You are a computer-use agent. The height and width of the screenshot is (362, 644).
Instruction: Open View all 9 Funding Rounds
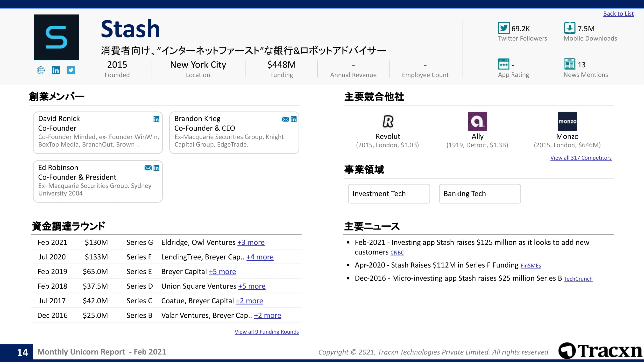click(267, 332)
